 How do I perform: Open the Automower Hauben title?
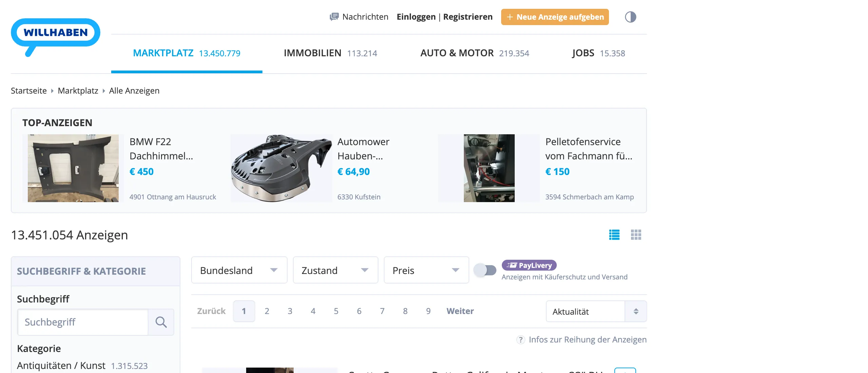click(363, 149)
